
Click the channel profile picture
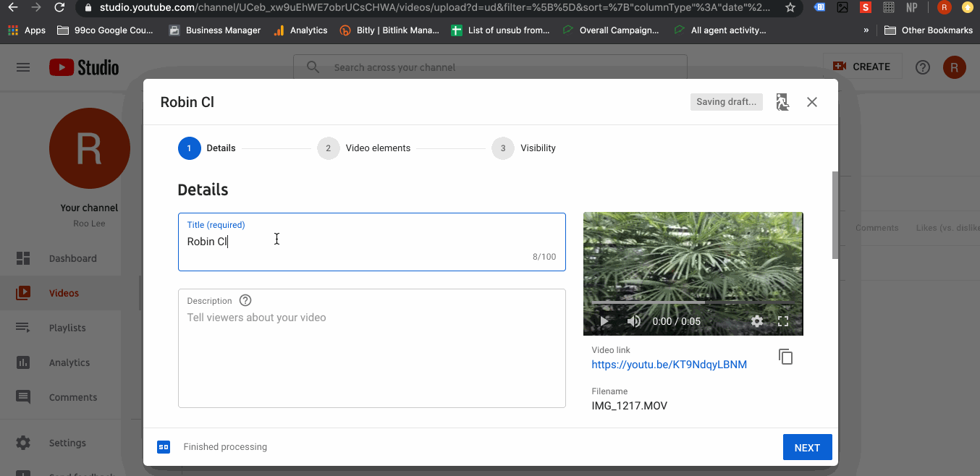[x=89, y=148]
